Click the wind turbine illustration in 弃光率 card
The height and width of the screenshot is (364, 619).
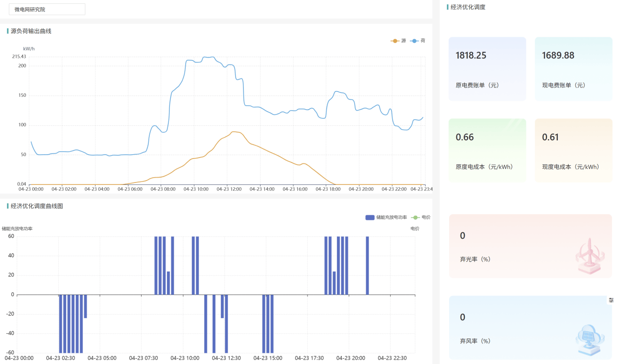(590, 255)
